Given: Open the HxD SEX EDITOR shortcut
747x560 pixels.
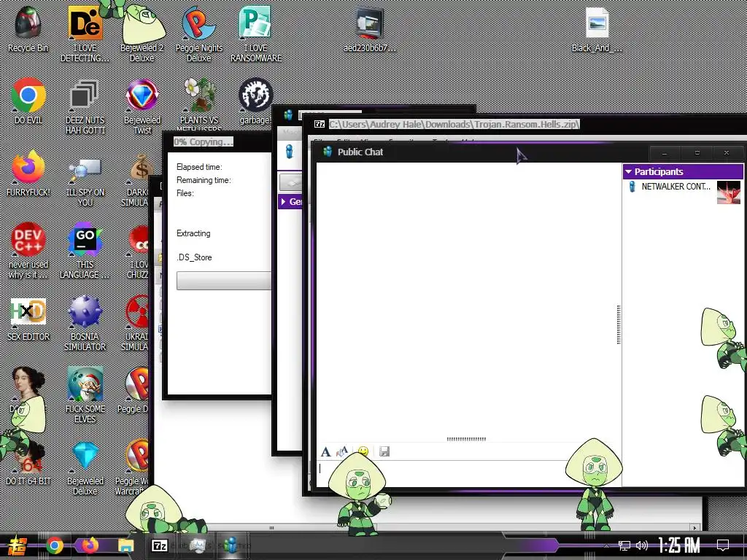Looking at the screenshot, I should point(28,319).
